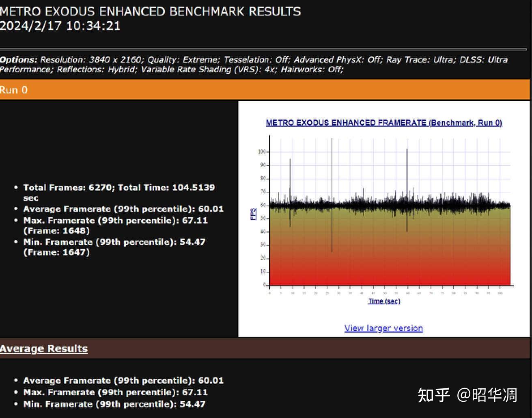Click the METRO EXODUS ENHANCED BENCHMARK RESULTS title

click(x=150, y=11)
